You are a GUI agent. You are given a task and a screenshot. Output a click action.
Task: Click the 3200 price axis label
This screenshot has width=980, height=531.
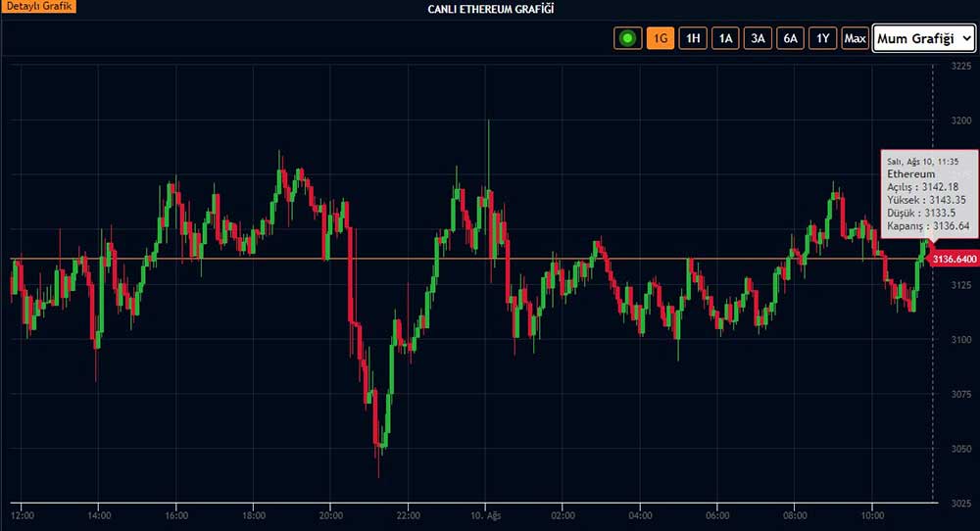pos(961,121)
